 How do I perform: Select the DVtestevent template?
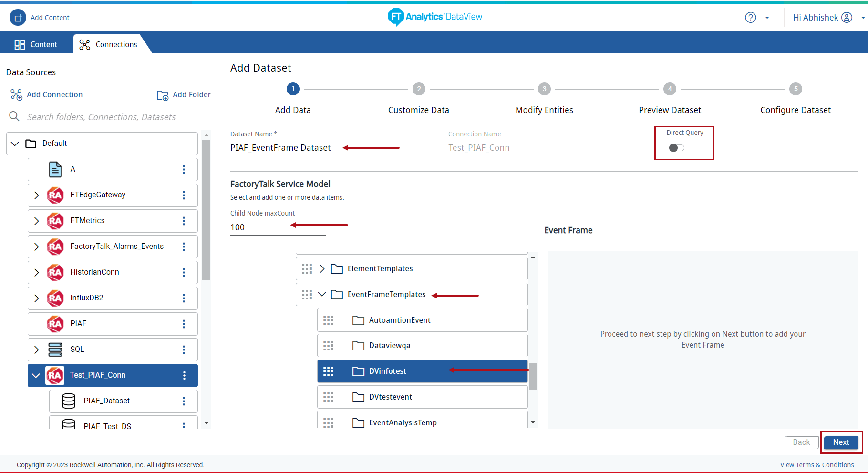click(422, 397)
